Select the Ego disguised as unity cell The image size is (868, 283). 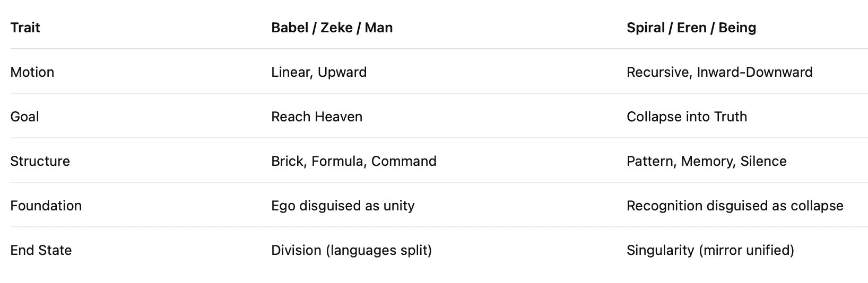pyautogui.click(x=343, y=206)
